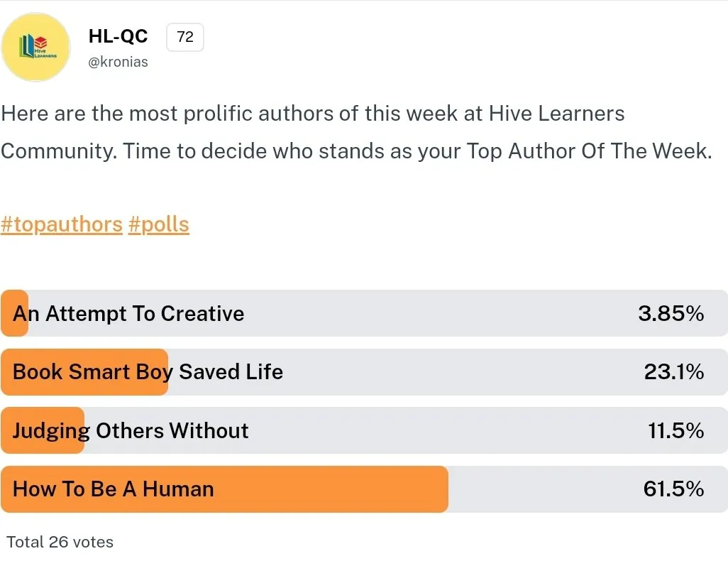Open the @kronias username link
Screen dimensions: 728x561
click(x=118, y=62)
